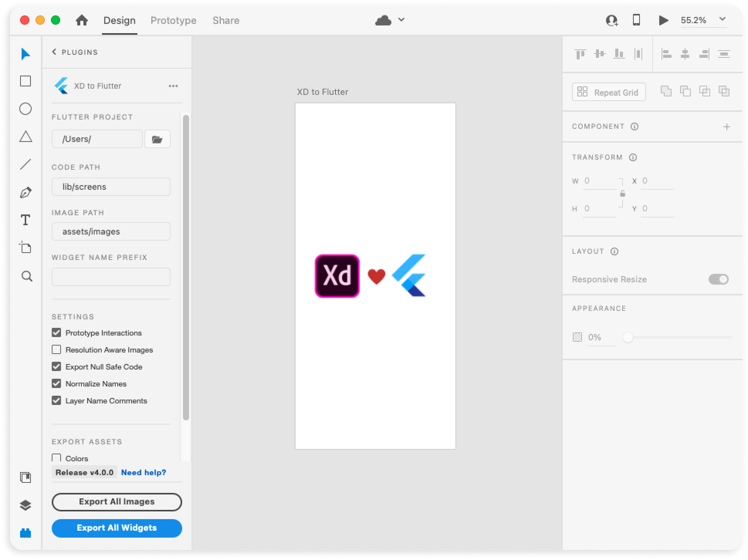Click Export All Images button
Screen dimensions: 748x560
117,502
